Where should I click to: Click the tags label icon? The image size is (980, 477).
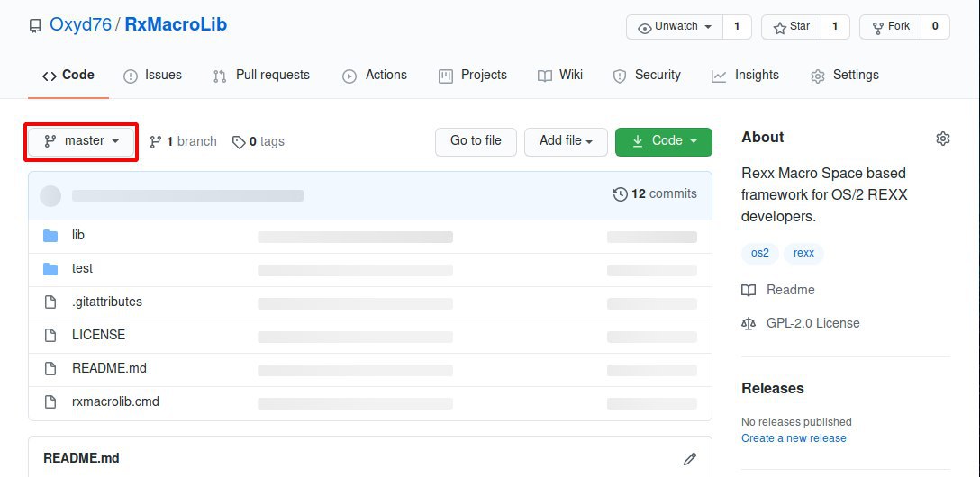coord(239,141)
